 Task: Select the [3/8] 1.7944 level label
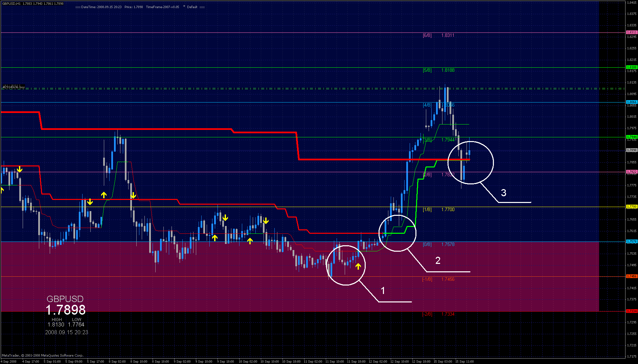(438, 140)
